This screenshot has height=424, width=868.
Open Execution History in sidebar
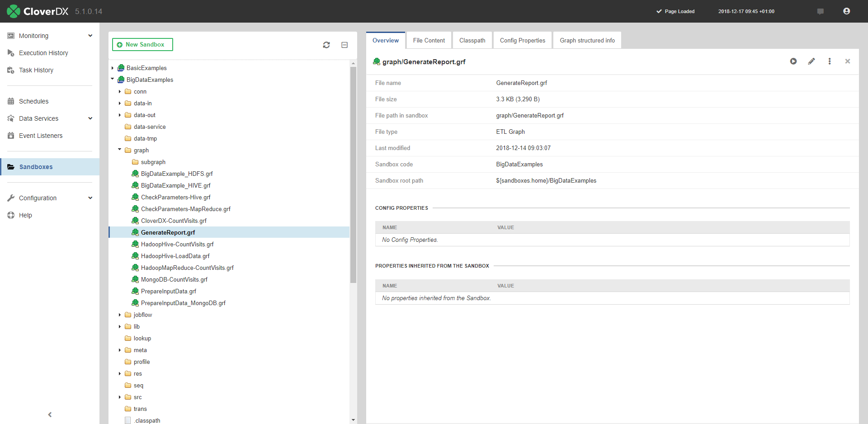[43, 53]
